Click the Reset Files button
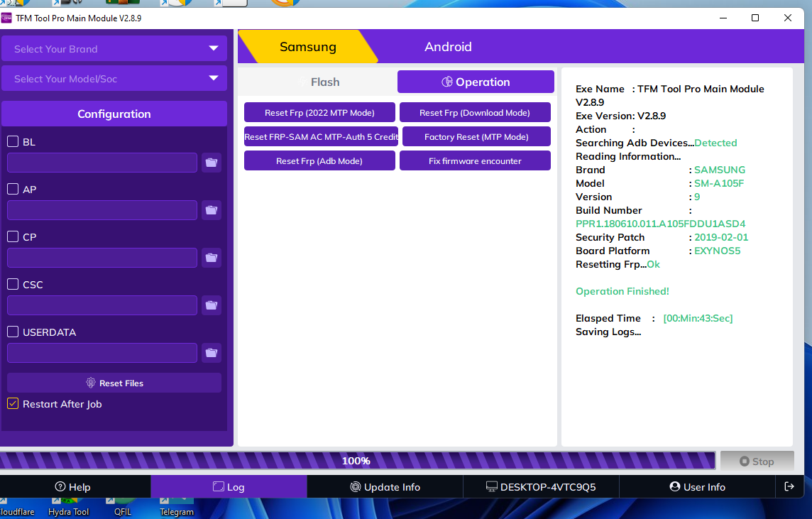This screenshot has width=812, height=519. click(x=114, y=383)
